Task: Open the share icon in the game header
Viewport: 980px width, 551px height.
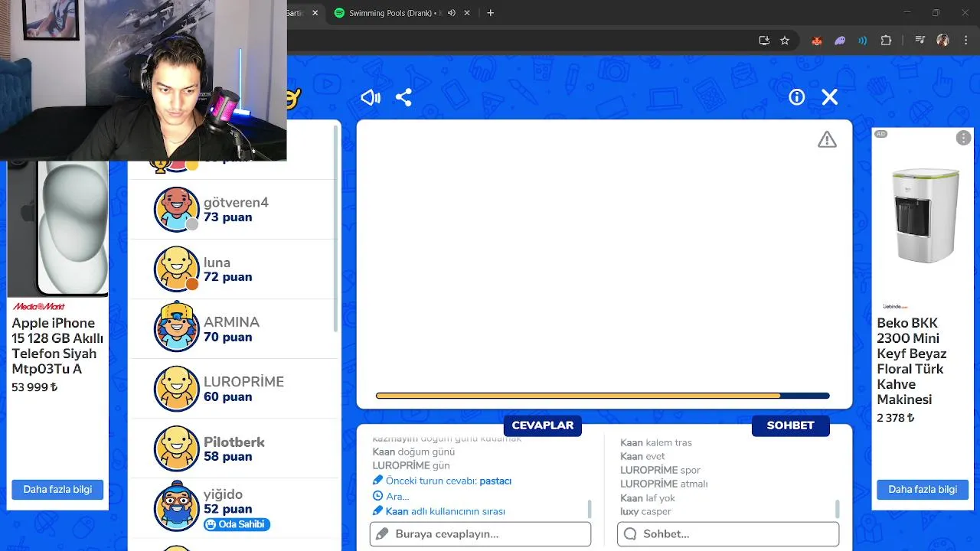Action: [403, 97]
